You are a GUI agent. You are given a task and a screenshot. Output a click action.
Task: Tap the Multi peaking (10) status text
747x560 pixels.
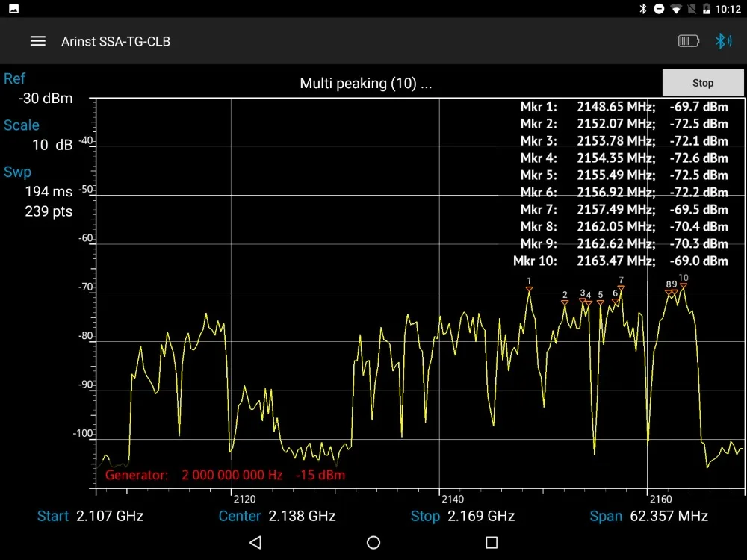coord(366,84)
